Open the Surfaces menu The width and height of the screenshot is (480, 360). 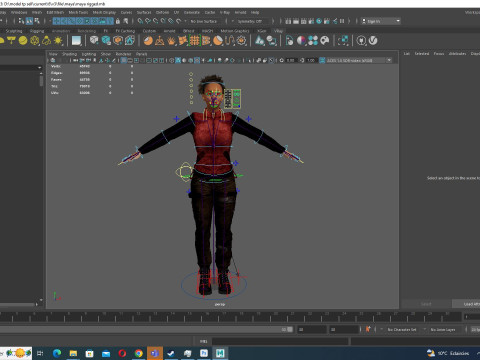point(144,12)
